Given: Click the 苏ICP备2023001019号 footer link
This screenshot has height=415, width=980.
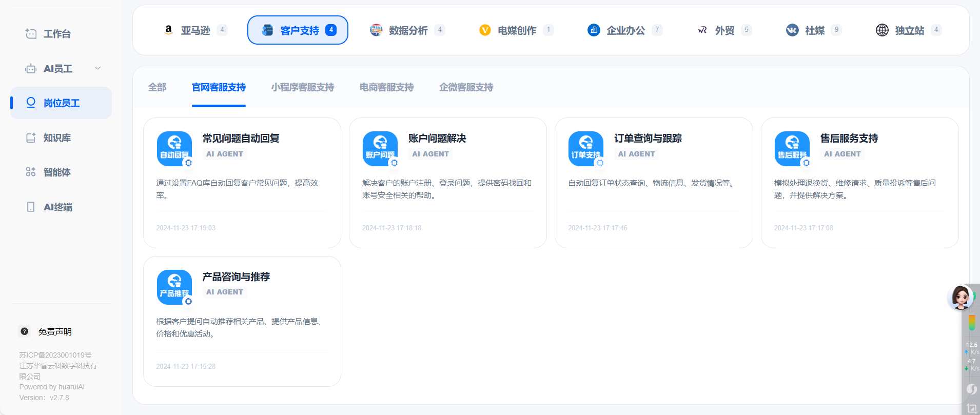Looking at the screenshot, I should (55, 355).
